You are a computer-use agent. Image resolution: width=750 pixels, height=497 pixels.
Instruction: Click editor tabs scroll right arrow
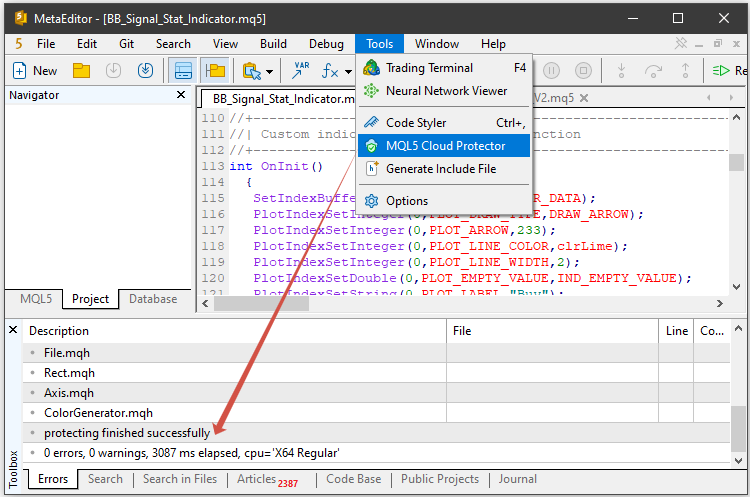tap(731, 98)
